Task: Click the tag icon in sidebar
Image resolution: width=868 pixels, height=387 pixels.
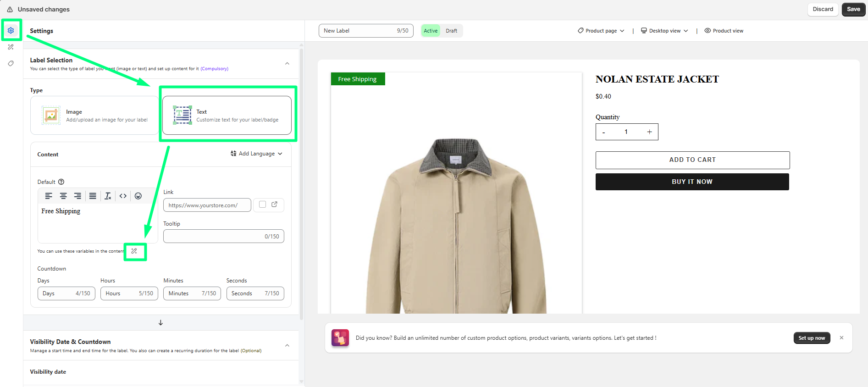Action: pyautogui.click(x=11, y=64)
